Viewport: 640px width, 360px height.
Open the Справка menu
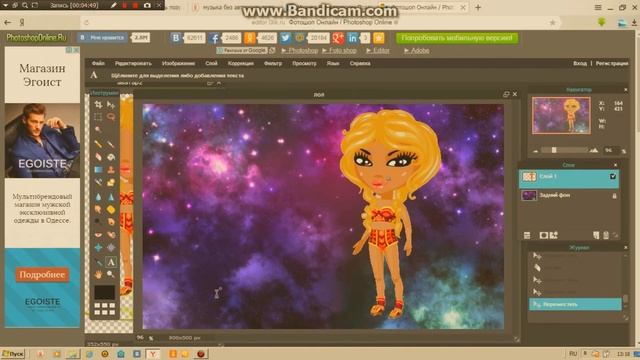click(x=360, y=64)
